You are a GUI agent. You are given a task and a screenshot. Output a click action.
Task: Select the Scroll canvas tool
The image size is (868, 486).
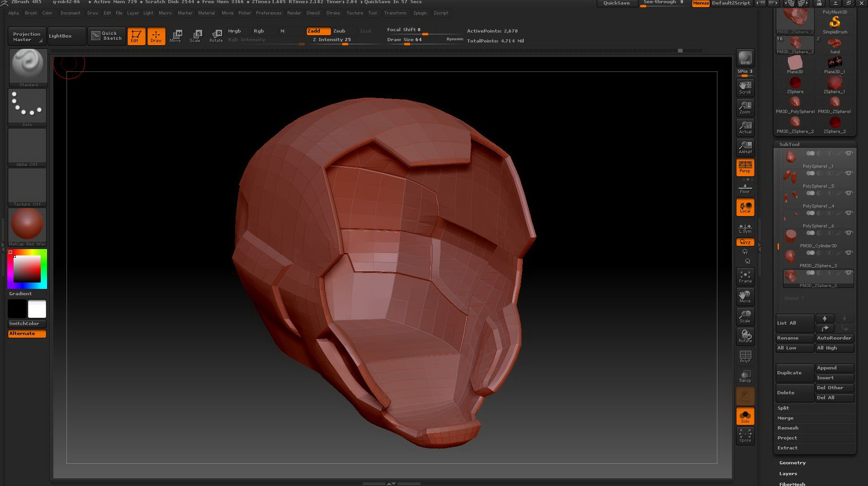745,87
